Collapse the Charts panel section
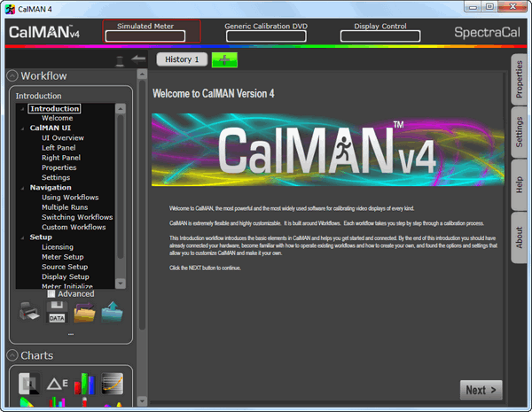The image size is (532, 412). click(12, 355)
